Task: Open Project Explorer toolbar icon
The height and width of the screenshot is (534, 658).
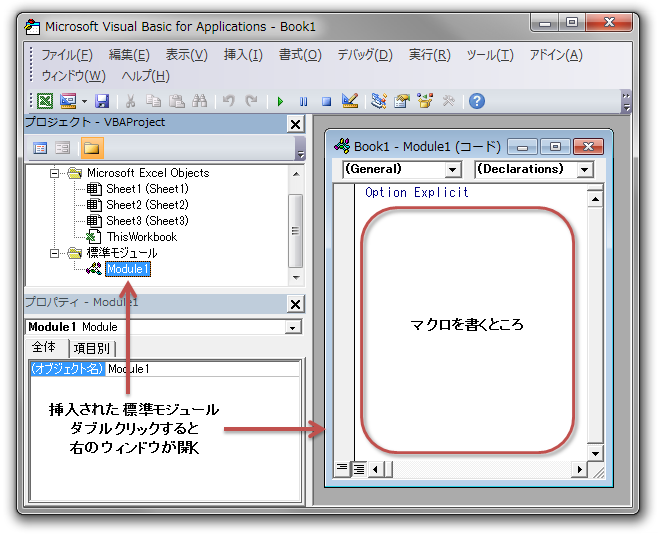Action: tap(379, 101)
